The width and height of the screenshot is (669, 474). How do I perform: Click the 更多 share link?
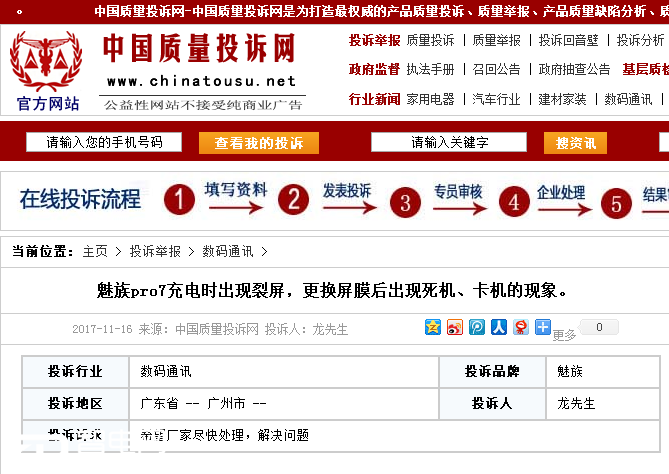pyautogui.click(x=564, y=335)
